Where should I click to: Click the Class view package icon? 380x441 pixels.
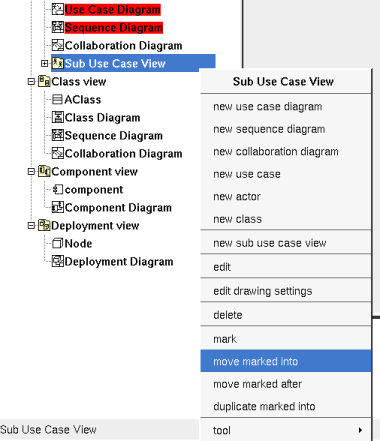tap(44, 81)
